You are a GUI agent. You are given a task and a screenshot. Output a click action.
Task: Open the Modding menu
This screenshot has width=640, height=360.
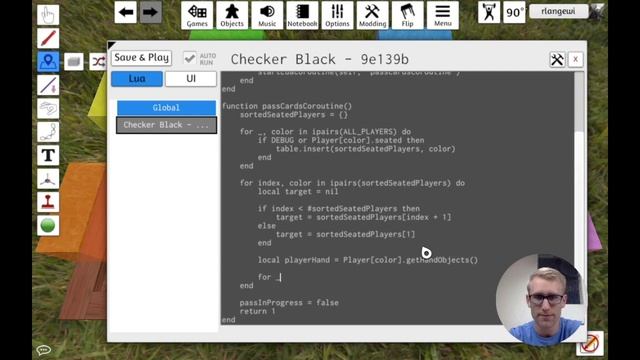[372, 15]
